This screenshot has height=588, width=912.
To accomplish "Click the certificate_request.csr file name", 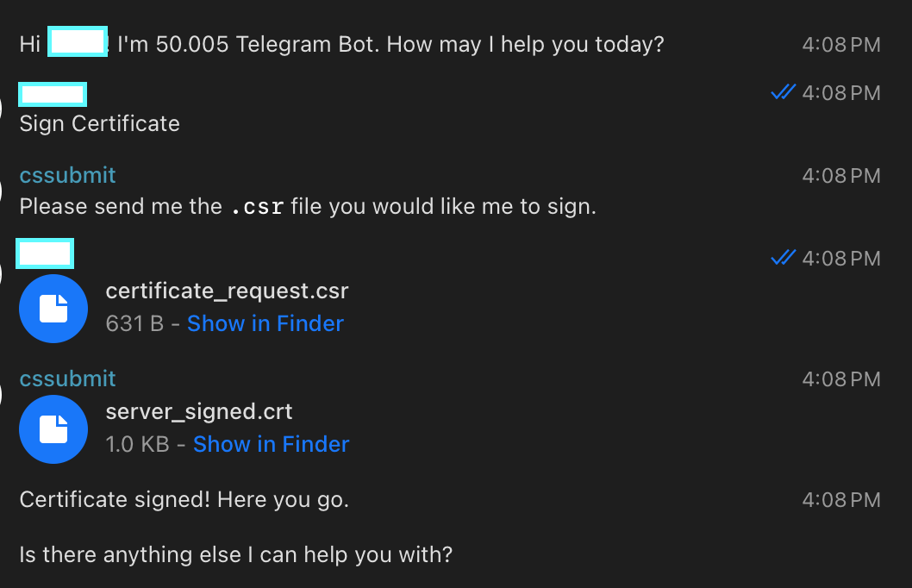I will (x=227, y=291).
